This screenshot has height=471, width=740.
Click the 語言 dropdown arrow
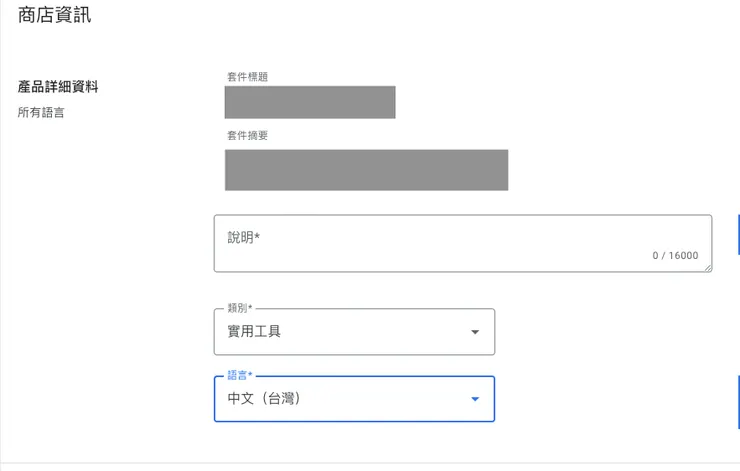(x=475, y=399)
